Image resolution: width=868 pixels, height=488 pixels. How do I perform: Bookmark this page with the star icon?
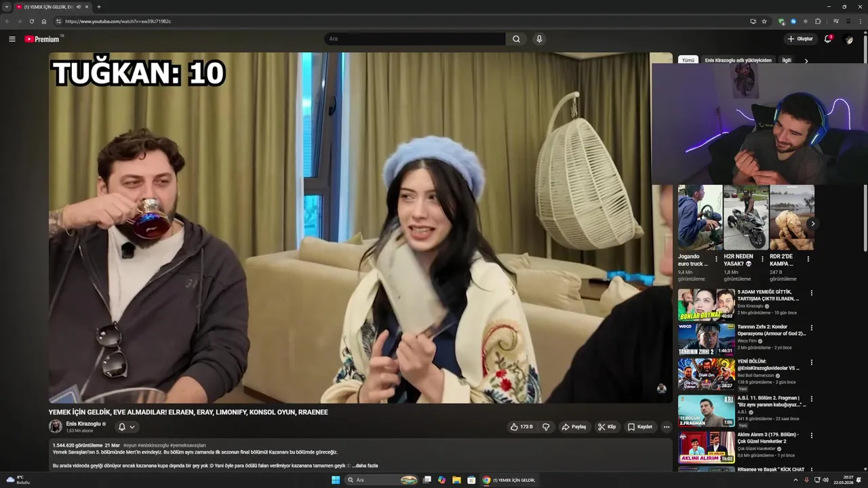tap(764, 21)
